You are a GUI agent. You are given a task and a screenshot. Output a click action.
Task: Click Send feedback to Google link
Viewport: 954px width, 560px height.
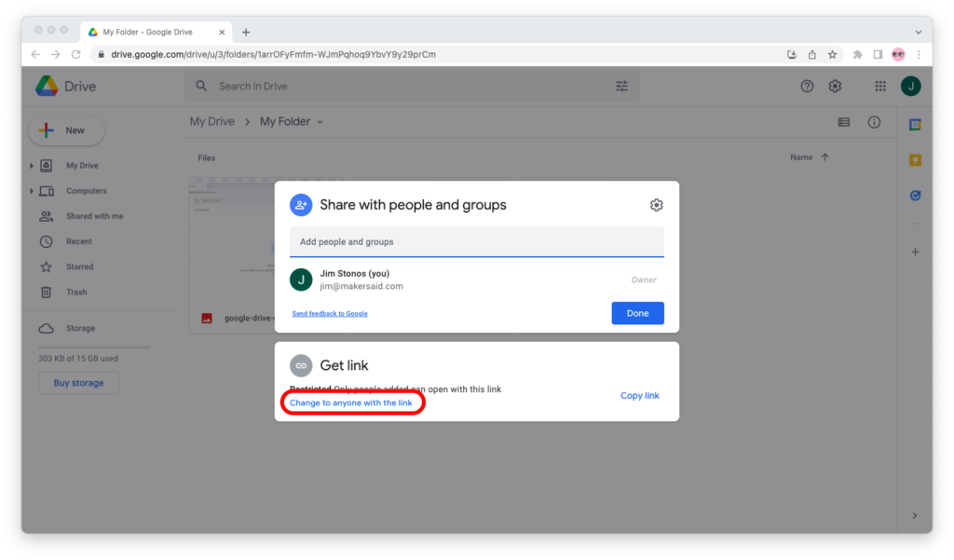coord(330,313)
